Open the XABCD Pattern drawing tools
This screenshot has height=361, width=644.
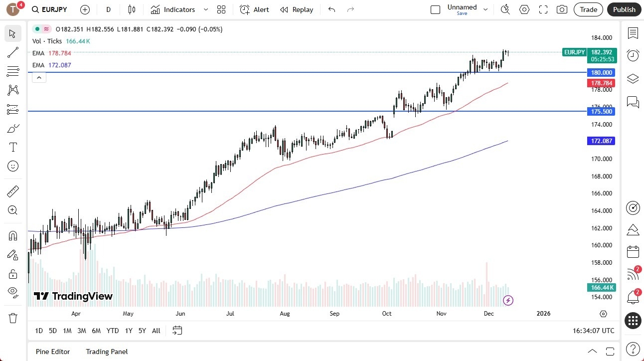(x=12, y=89)
